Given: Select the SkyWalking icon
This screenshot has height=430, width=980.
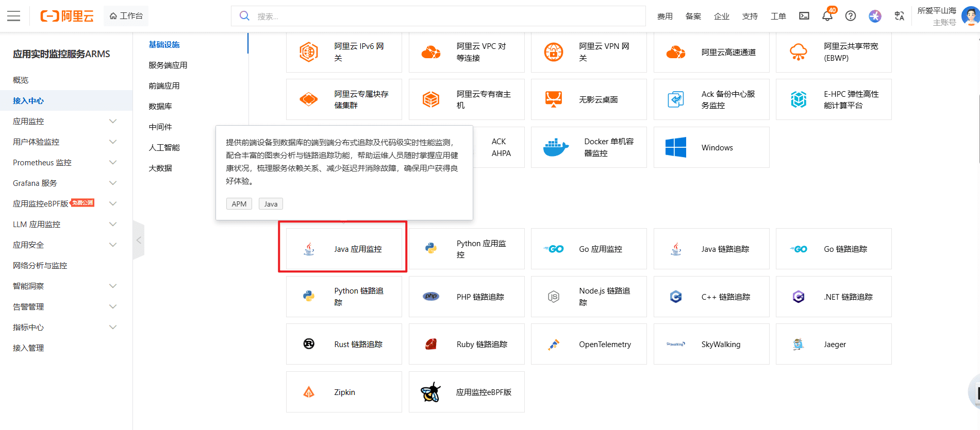Looking at the screenshot, I should pyautogui.click(x=676, y=344).
